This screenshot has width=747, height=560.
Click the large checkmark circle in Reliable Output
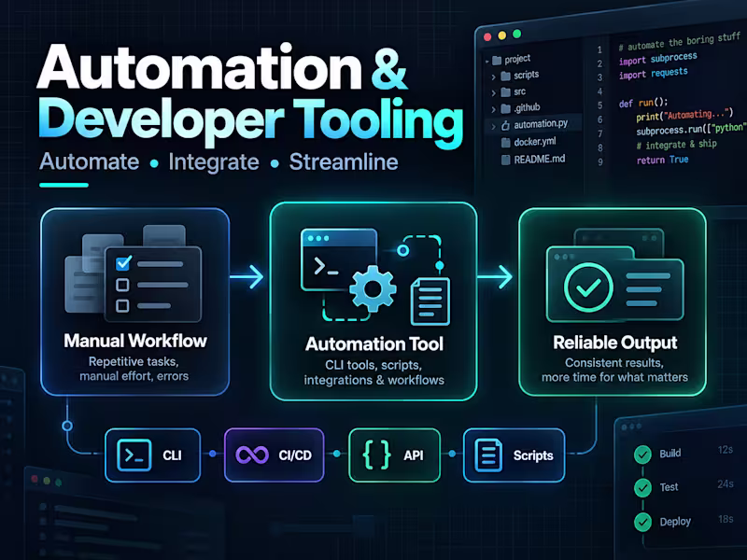click(588, 287)
